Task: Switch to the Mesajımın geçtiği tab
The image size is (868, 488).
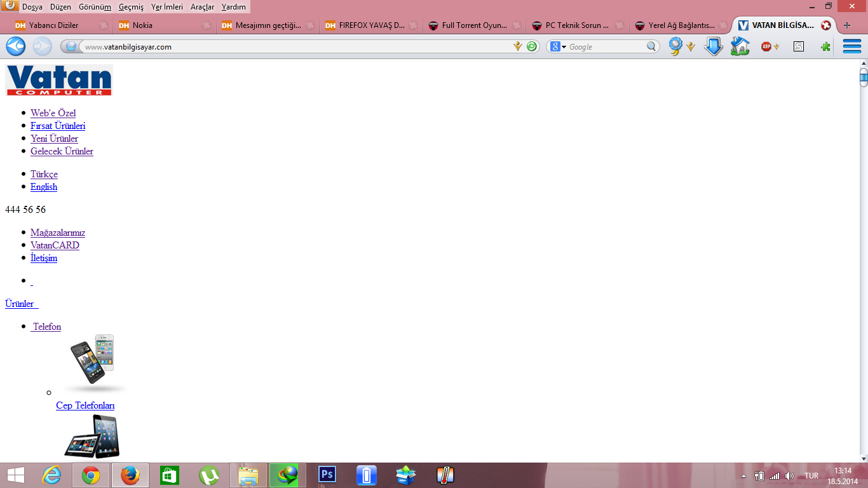Action: pos(267,25)
